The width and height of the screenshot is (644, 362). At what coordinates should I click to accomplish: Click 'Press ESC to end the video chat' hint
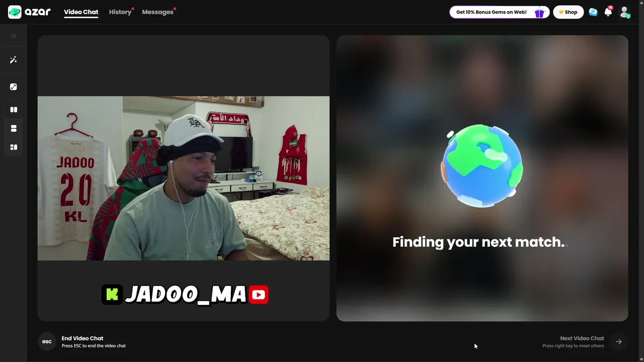94,346
